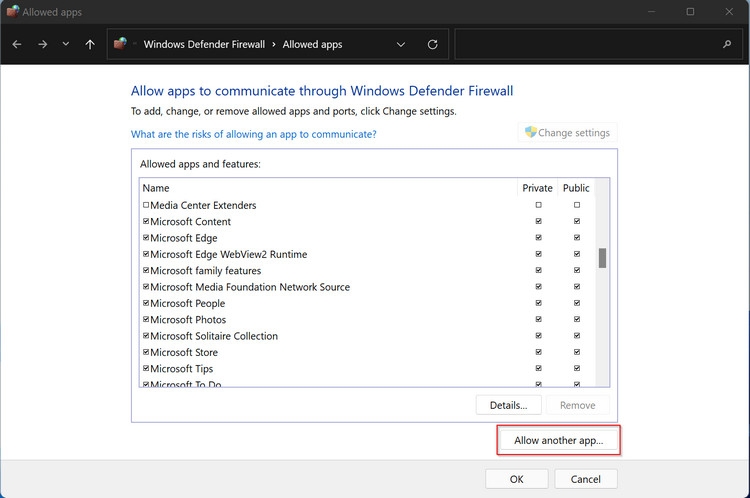Check Media Center Extenders Public box
This screenshot has width=750, height=498.
(x=577, y=205)
